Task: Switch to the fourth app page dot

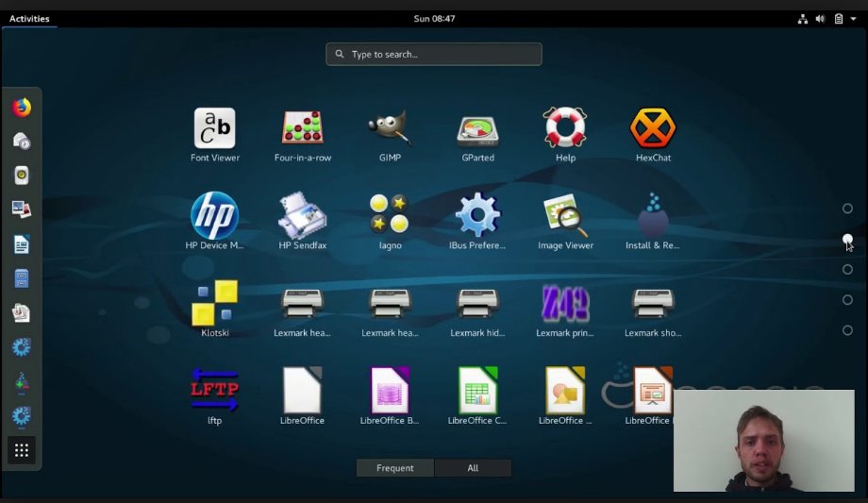Action: click(x=847, y=300)
